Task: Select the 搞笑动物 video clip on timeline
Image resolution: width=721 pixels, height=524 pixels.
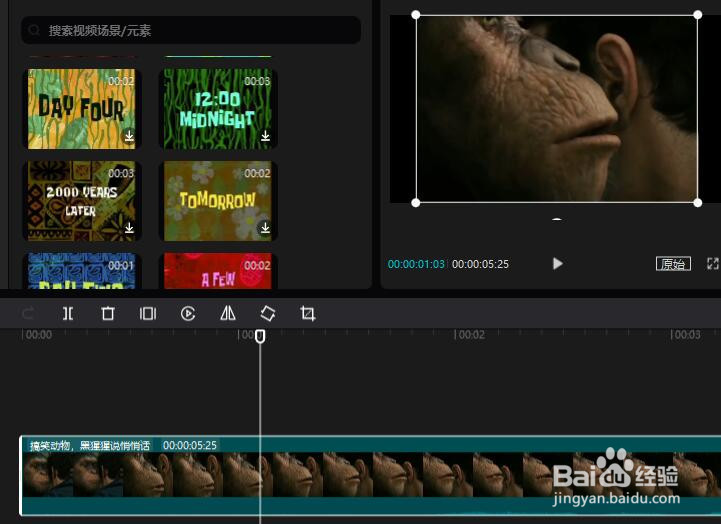Action: [370, 475]
